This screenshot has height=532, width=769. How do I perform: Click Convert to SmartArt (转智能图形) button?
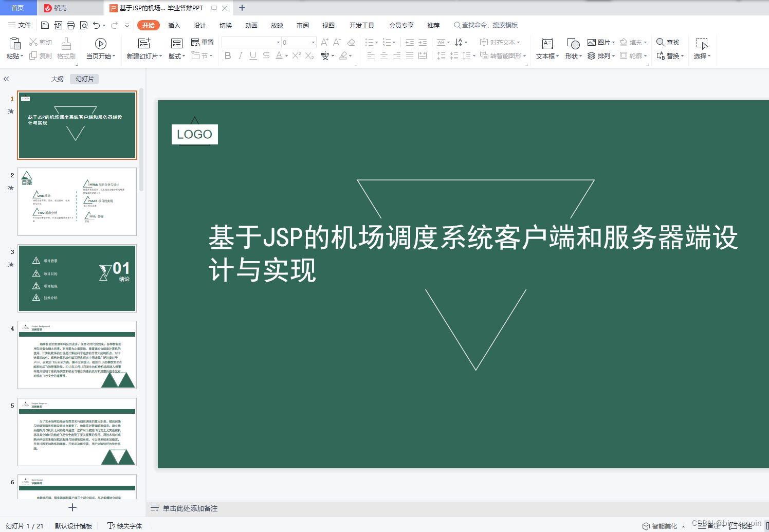[503, 56]
